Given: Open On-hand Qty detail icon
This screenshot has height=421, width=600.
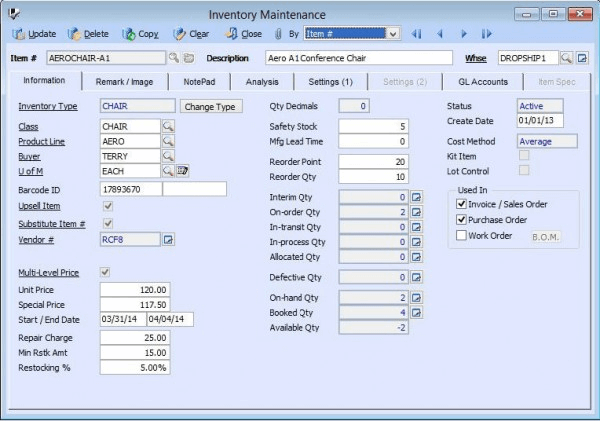Looking at the screenshot, I should (416, 297).
